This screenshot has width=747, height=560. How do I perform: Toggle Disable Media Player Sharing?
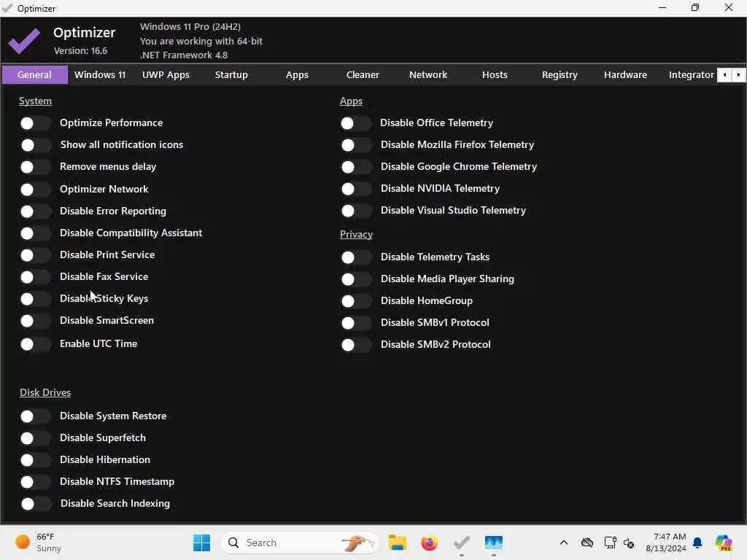[x=355, y=279]
